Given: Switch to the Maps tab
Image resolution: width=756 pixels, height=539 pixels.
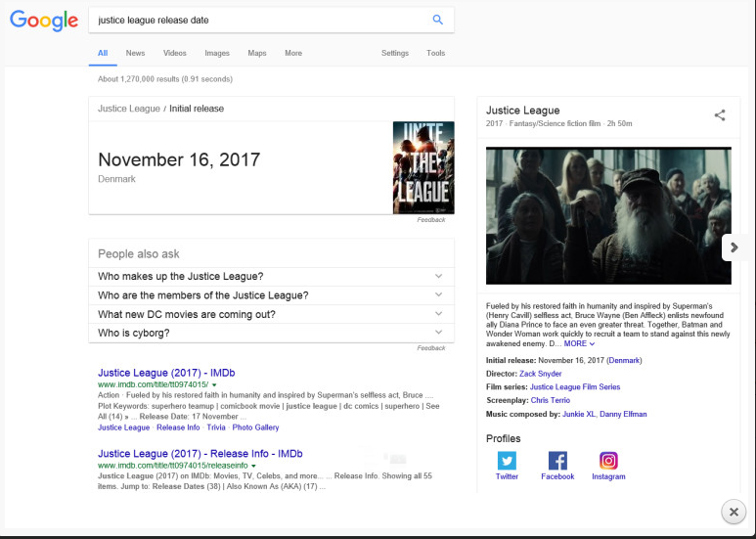Looking at the screenshot, I should pyautogui.click(x=257, y=53).
